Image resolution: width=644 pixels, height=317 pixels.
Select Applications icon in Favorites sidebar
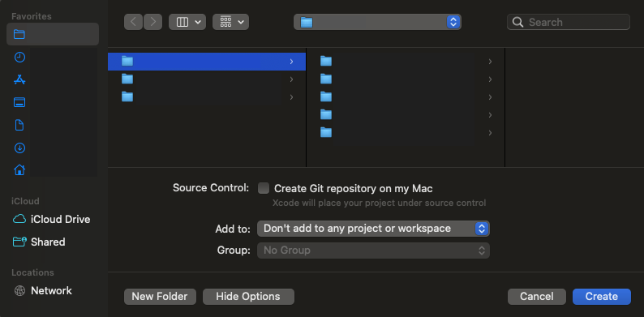point(19,79)
